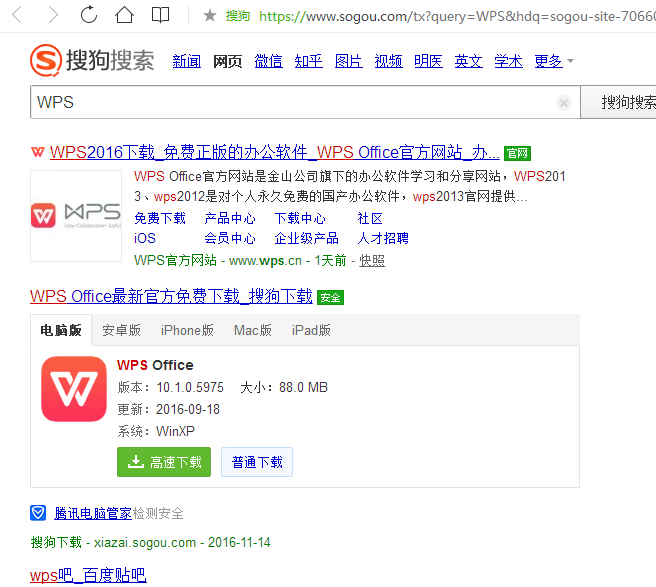656x587 pixels.
Task: Click the 搜狗搜索 search button
Action: tap(620, 102)
